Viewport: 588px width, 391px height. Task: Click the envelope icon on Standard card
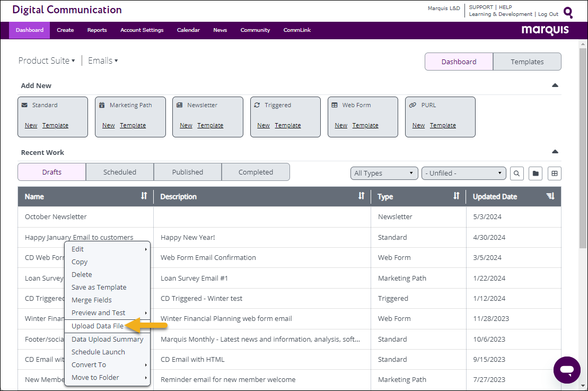(25, 105)
